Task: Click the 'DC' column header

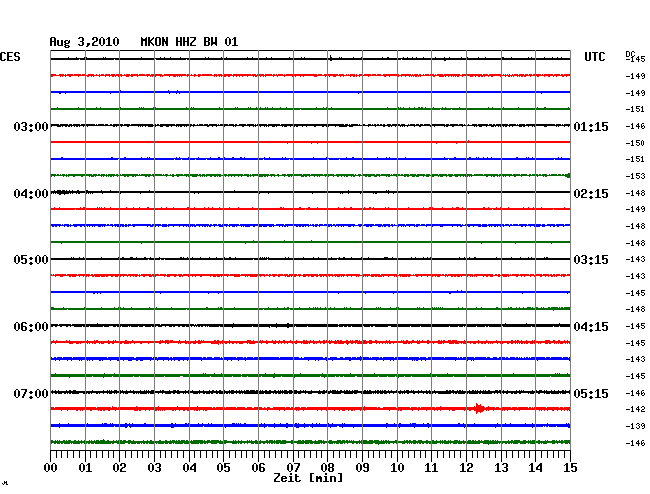Action: (x=630, y=54)
